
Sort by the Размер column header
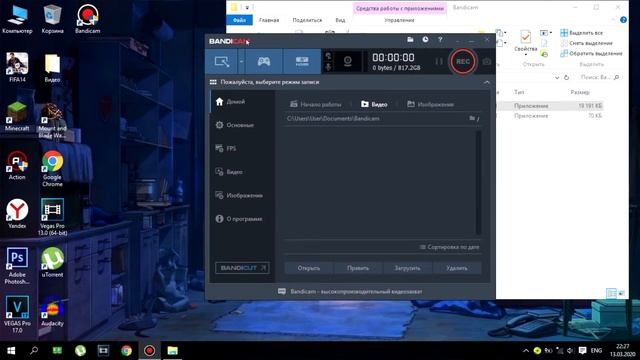[x=580, y=92]
